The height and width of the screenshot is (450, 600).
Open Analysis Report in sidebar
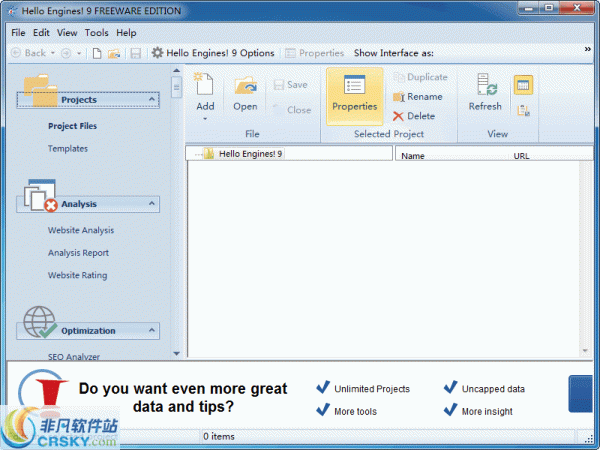78,253
